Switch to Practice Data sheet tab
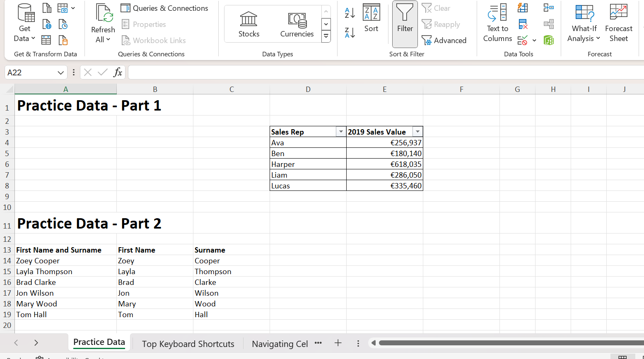644x359 pixels. pyautogui.click(x=99, y=342)
